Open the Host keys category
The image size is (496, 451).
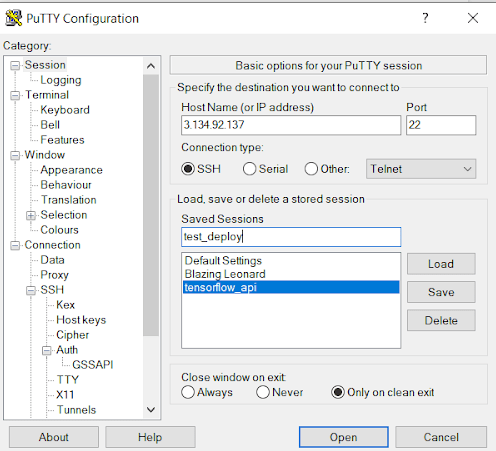pyautogui.click(x=81, y=320)
